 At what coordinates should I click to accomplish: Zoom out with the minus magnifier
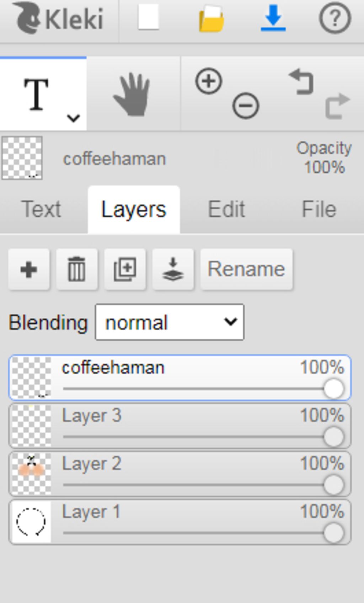[x=246, y=106]
